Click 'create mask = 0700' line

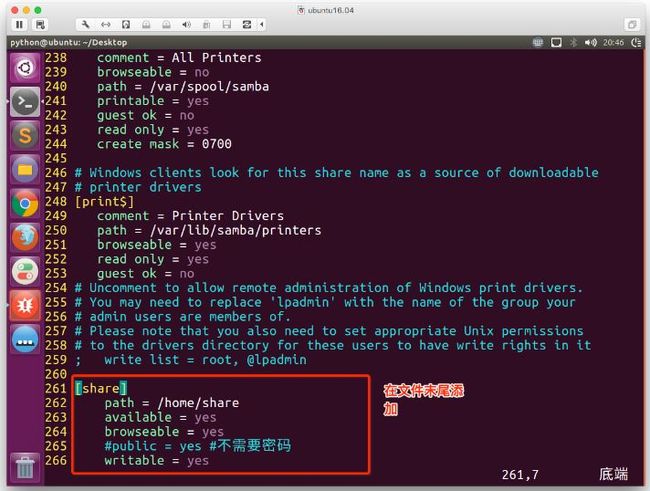tap(164, 144)
